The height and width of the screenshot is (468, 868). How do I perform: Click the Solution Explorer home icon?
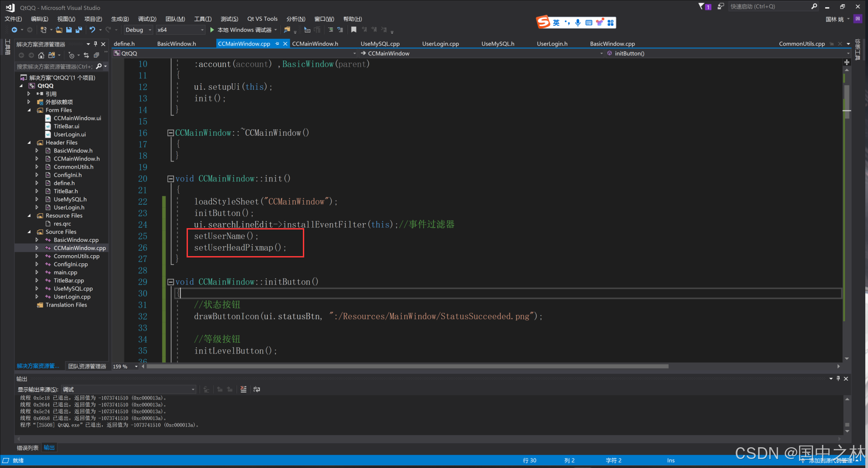[x=41, y=55]
